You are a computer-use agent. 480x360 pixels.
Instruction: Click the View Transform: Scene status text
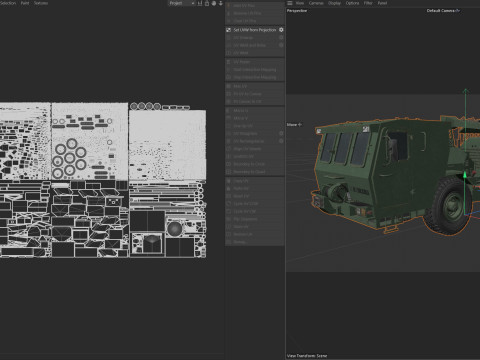coord(307,356)
